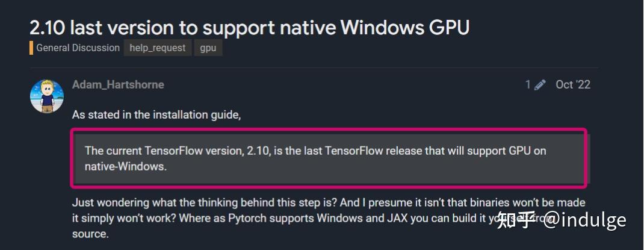
Task: Click the orange category color bar
Action: (31, 48)
